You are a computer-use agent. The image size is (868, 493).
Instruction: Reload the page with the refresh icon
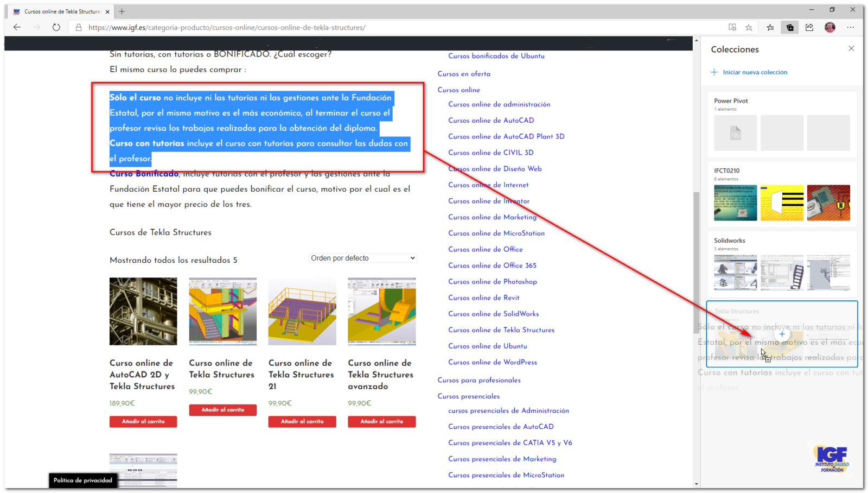(x=56, y=27)
